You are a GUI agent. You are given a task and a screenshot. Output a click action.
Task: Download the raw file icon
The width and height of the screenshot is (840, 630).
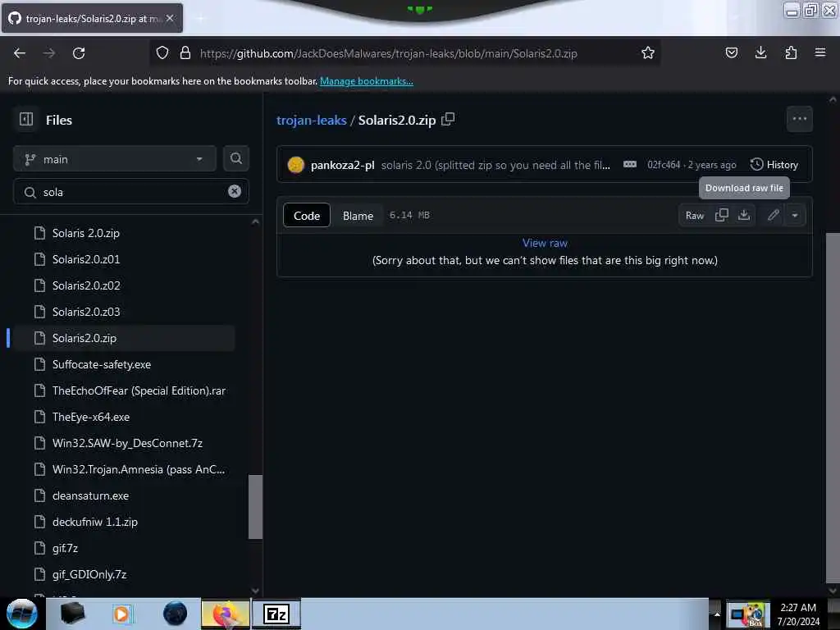point(744,216)
